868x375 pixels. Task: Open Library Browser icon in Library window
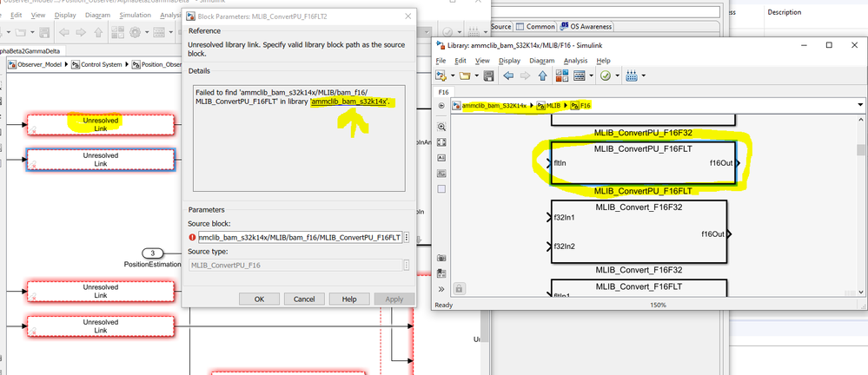pyautogui.click(x=561, y=76)
